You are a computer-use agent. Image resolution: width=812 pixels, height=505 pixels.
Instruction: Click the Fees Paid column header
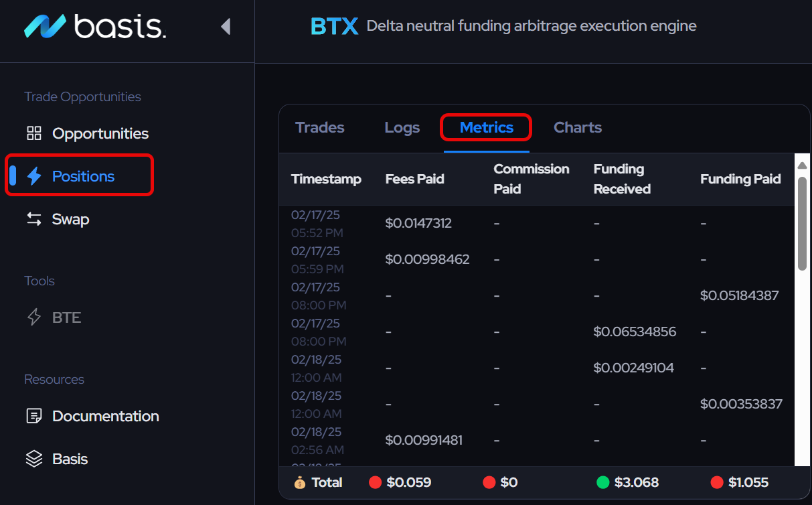tap(415, 179)
